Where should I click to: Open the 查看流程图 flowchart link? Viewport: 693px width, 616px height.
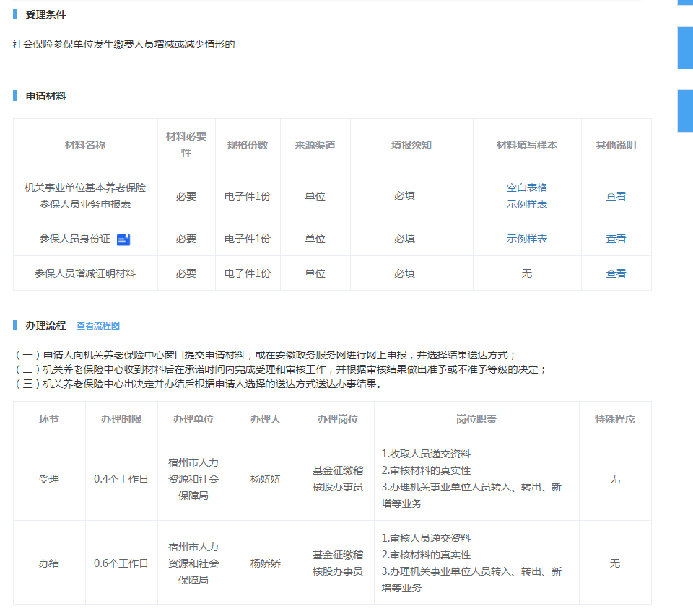(x=98, y=326)
